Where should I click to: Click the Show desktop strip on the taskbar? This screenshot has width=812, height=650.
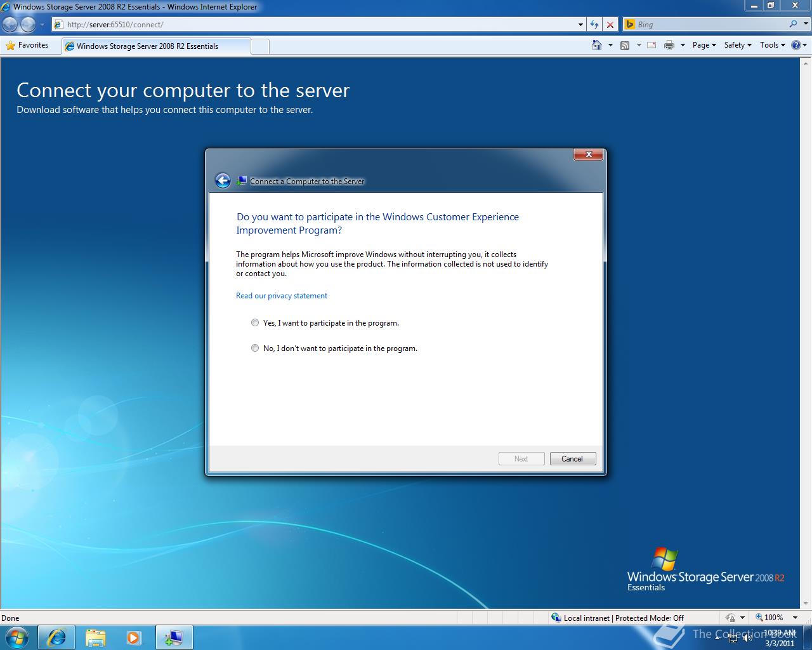click(x=808, y=637)
